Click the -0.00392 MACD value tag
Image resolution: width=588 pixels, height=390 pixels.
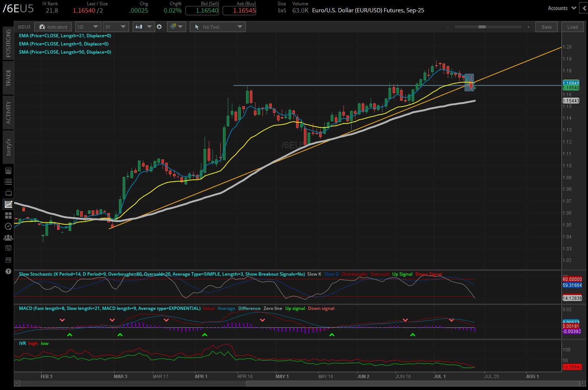coord(572,332)
